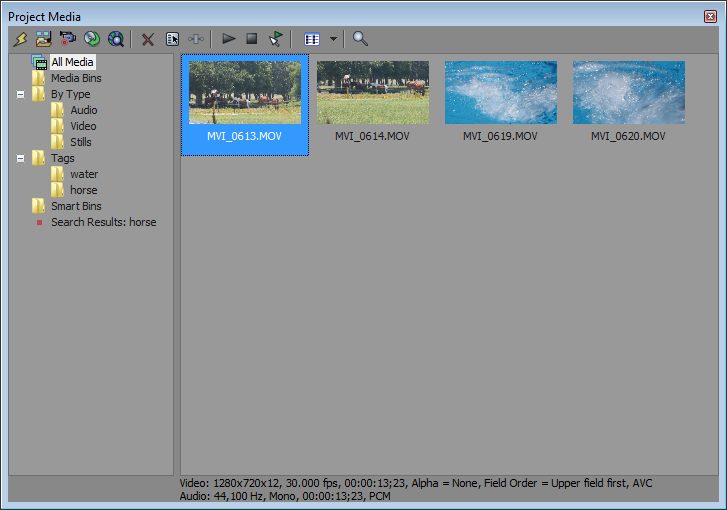
Task: Select the By Type folder
Action: pos(70,94)
